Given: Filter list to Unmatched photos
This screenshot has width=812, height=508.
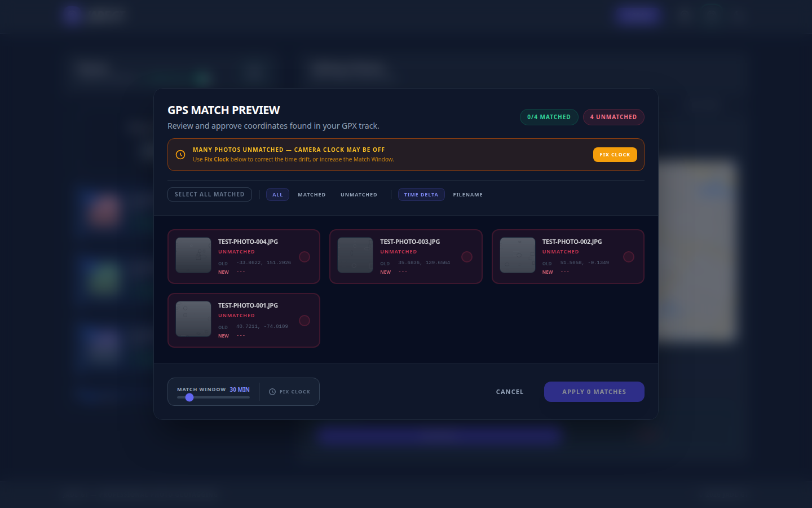Looking at the screenshot, I should [x=359, y=195].
